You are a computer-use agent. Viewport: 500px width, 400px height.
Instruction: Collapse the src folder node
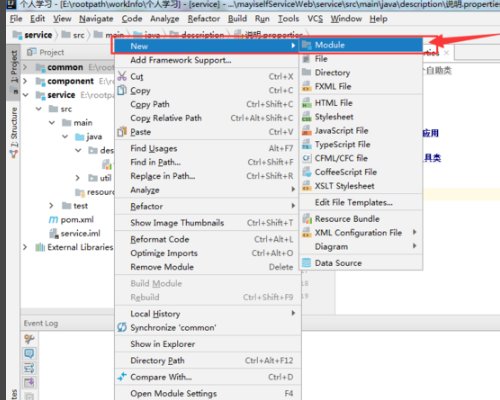(39, 109)
